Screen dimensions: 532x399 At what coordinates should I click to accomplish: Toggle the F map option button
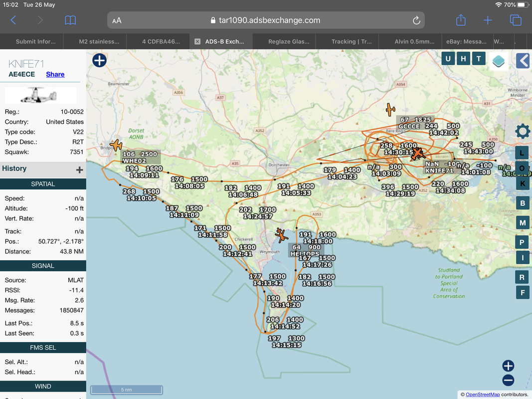tap(522, 292)
